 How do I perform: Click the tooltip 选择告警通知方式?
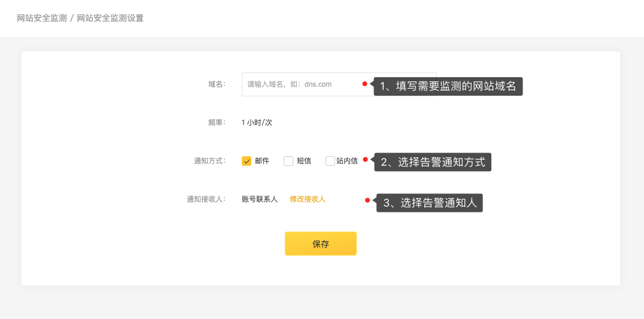pos(433,162)
